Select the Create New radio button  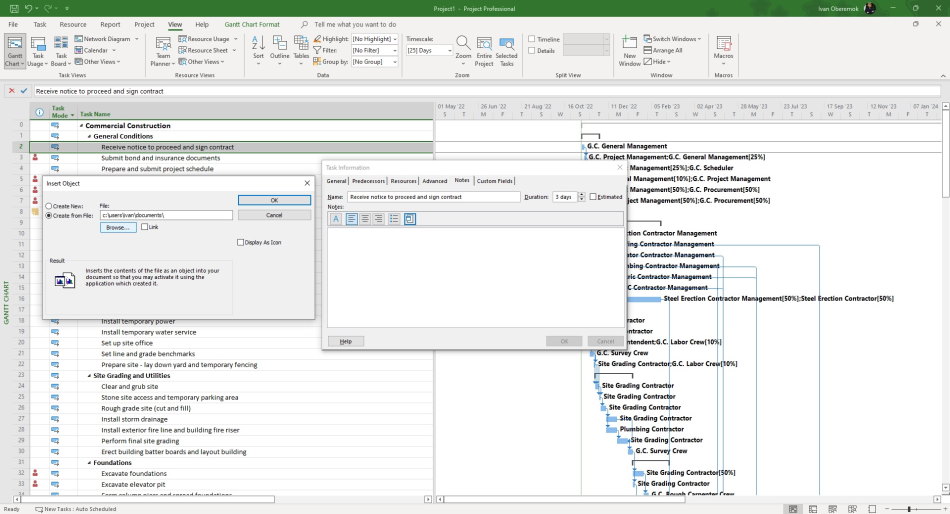pos(49,206)
